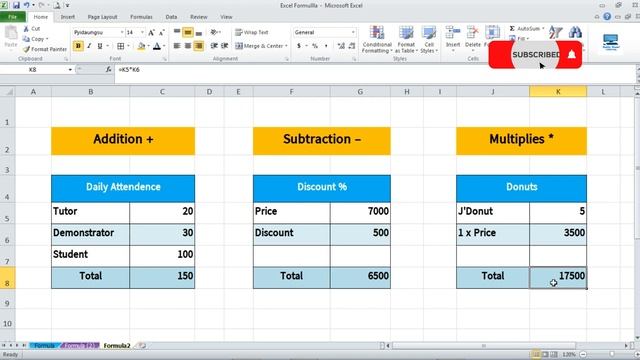Open the AutoSum dropdown arrow
640x360 pixels.
pyautogui.click(x=543, y=29)
